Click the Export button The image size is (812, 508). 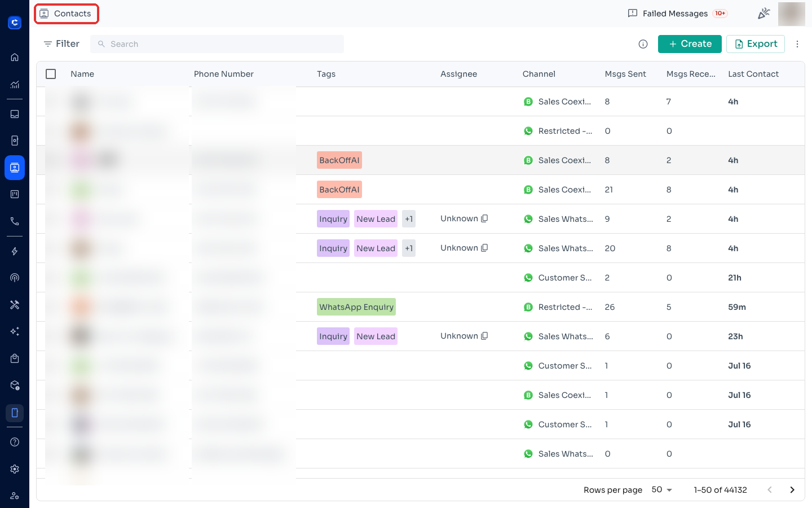coord(756,44)
